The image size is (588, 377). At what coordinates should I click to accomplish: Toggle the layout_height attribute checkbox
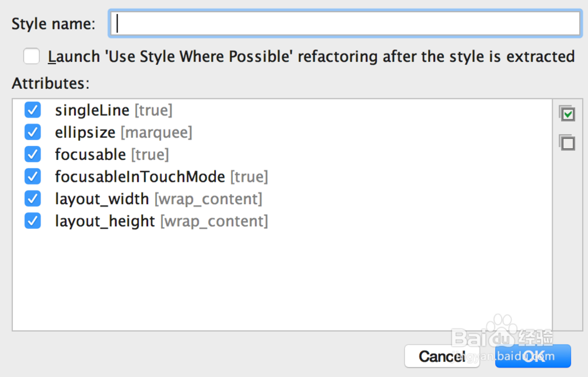click(x=33, y=221)
